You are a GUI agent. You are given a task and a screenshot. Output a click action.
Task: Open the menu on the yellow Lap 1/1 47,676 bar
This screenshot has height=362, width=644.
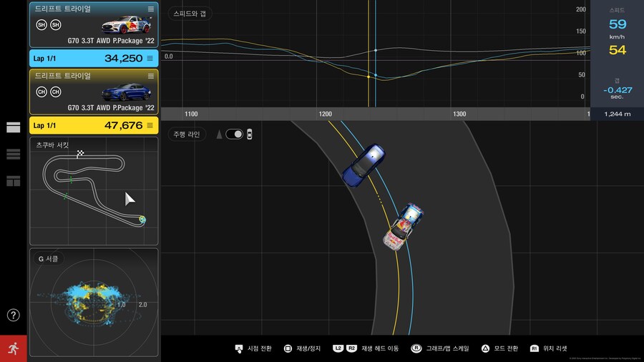pos(150,125)
